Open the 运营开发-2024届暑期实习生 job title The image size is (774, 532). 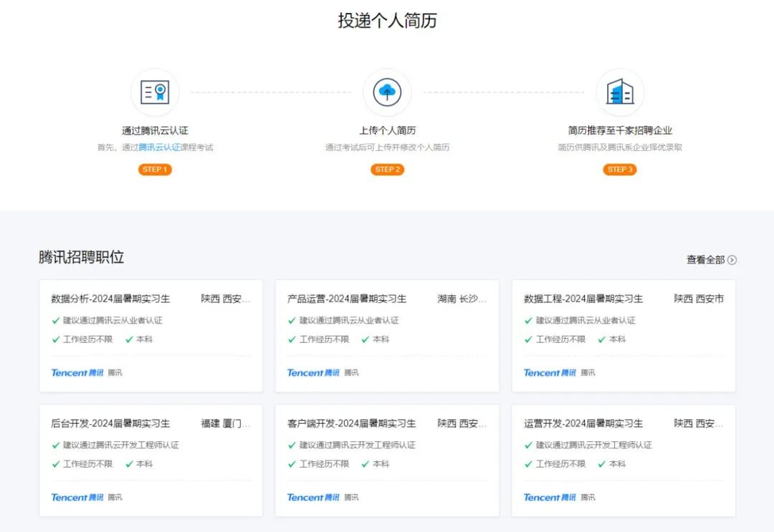click(x=583, y=424)
